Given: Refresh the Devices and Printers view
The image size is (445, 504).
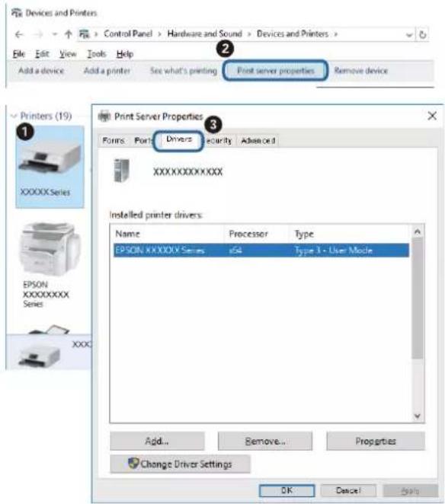Looking at the screenshot, I should [423, 34].
